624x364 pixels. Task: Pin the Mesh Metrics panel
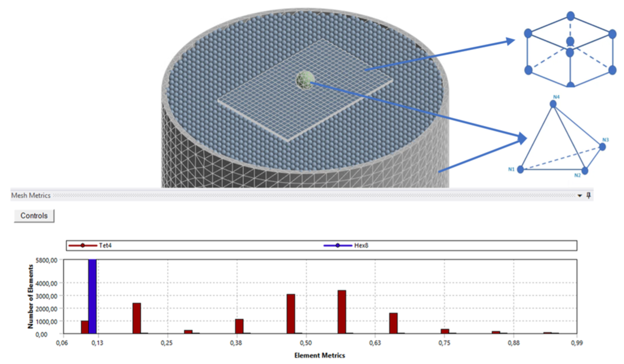[589, 195]
